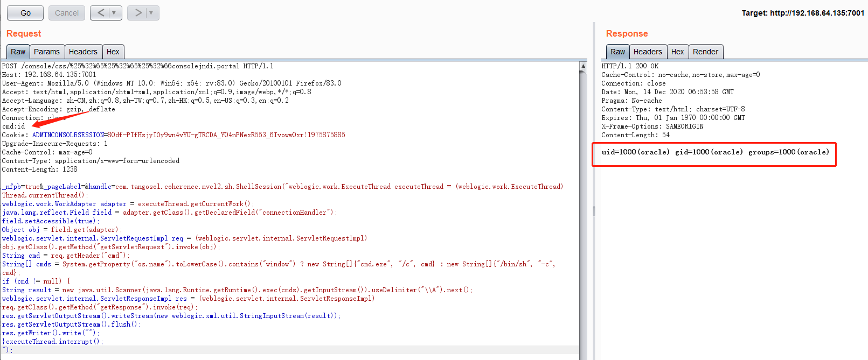The height and width of the screenshot is (360, 868).
Task: Select the Response Raw tab
Action: [x=617, y=52]
